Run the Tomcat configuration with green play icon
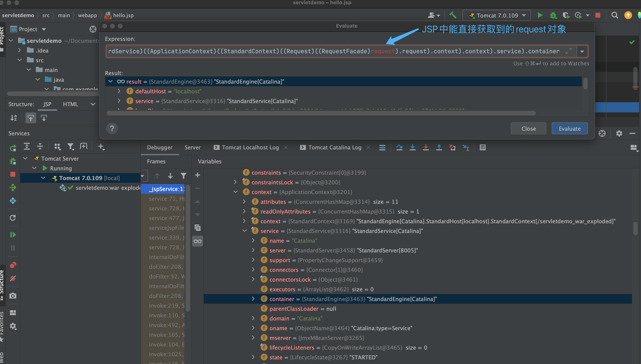The image size is (641, 364). 540,15
